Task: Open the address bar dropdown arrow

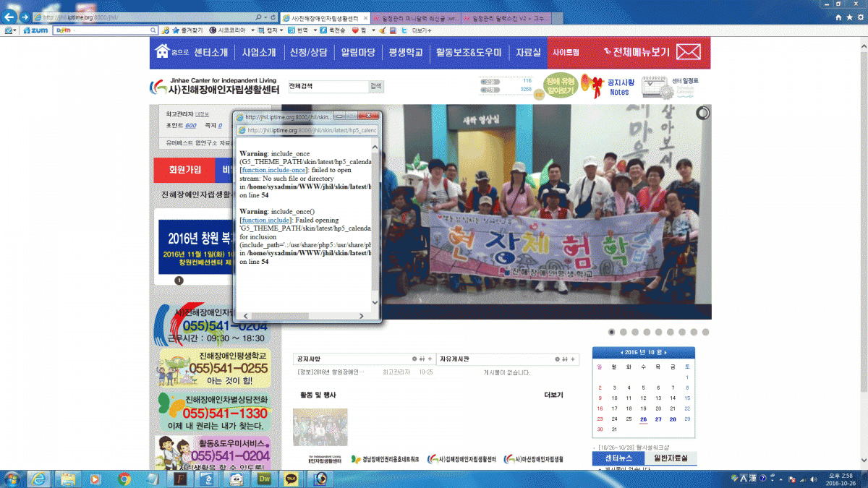Action: coord(266,17)
